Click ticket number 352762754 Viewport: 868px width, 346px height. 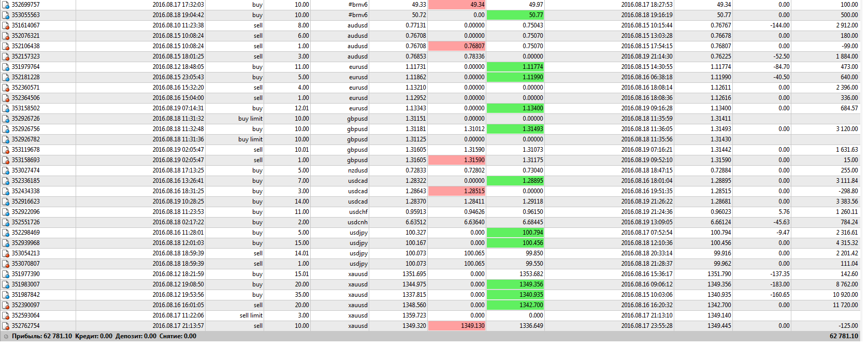point(26,326)
